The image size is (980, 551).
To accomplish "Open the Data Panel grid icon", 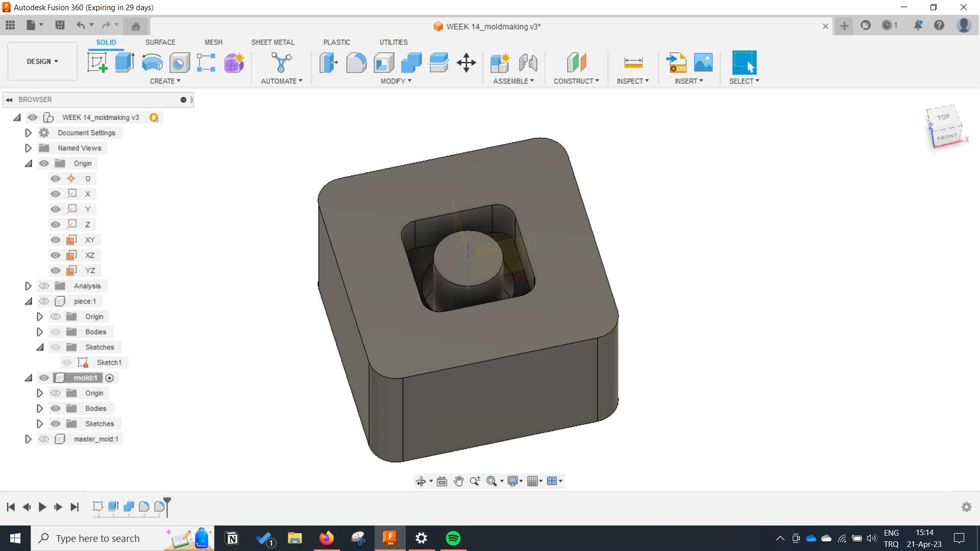I will coord(10,25).
